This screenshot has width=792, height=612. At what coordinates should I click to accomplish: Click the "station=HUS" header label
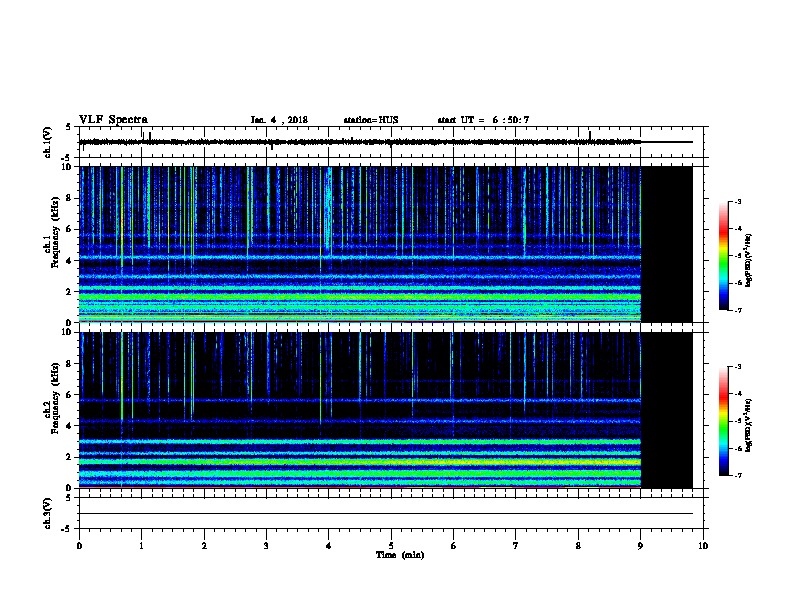pyautogui.click(x=371, y=120)
